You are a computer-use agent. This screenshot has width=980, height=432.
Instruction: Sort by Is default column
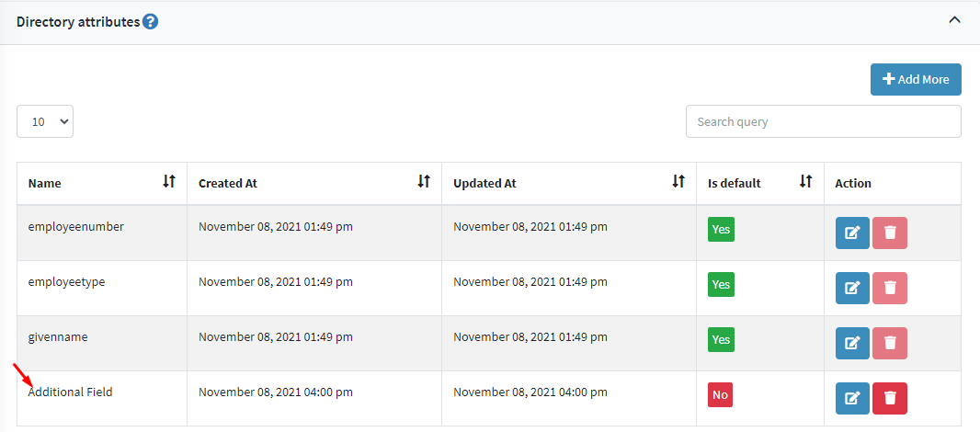pos(805,182)
